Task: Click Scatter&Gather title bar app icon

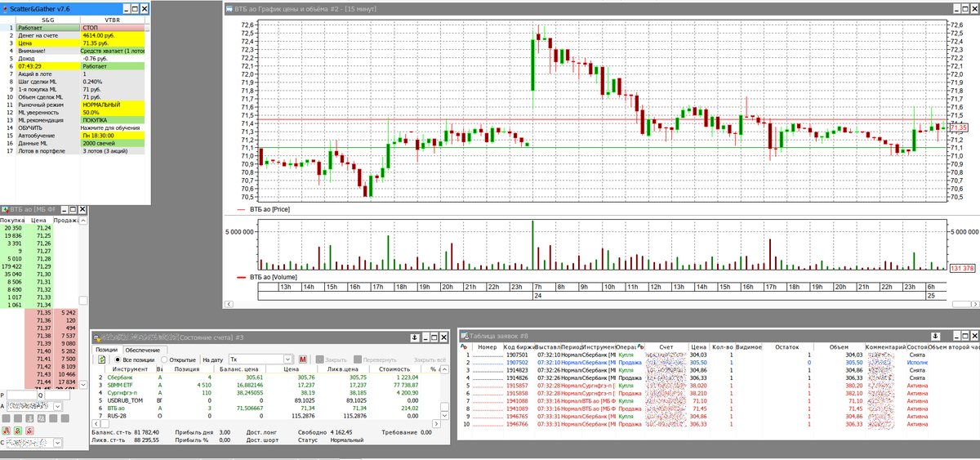Action: pos(5,7)
